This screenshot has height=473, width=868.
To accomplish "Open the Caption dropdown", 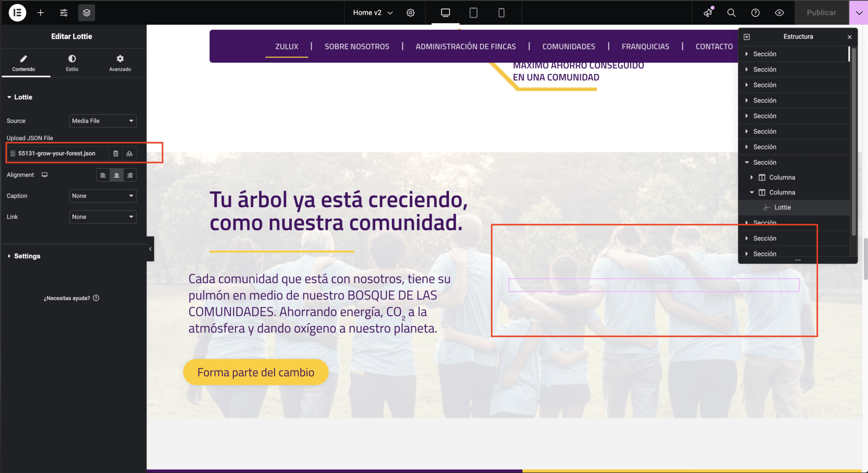I will click(x=102, y=196).
